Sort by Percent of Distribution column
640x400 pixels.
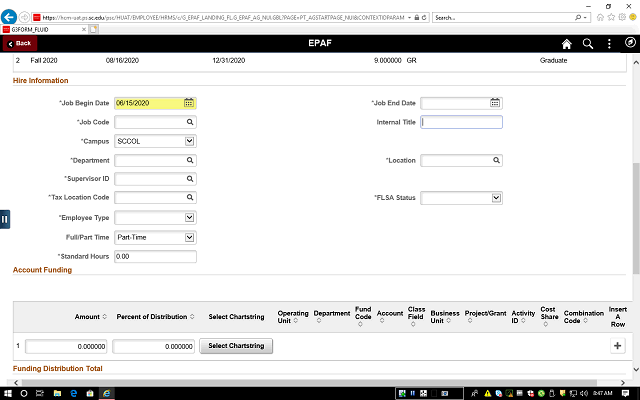[192, 317]
